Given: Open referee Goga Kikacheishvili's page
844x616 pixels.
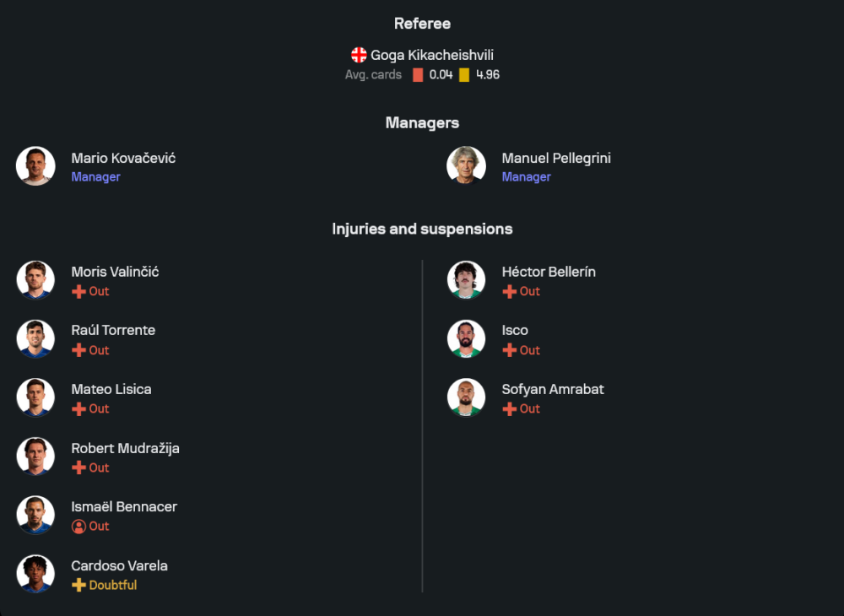Looking at the screenshot, I should tap(432, 55).
